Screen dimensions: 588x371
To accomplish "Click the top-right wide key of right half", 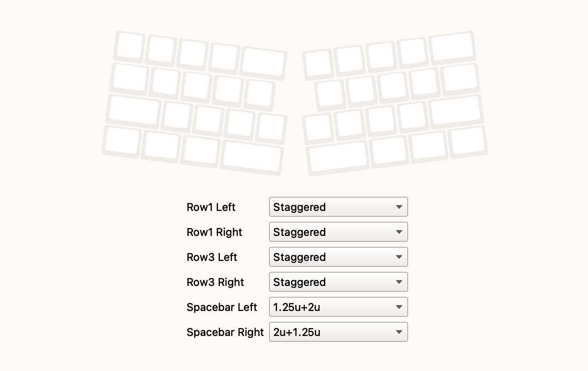I will (x=453, y=46).
